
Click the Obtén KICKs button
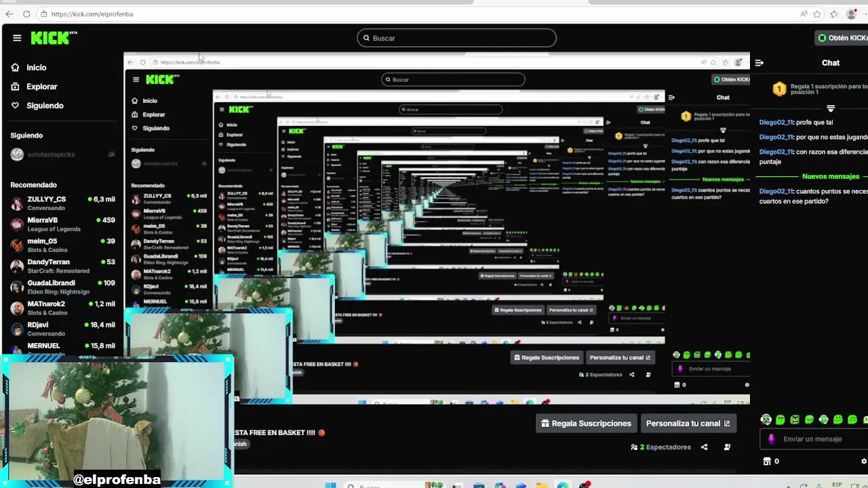[842, 38]
